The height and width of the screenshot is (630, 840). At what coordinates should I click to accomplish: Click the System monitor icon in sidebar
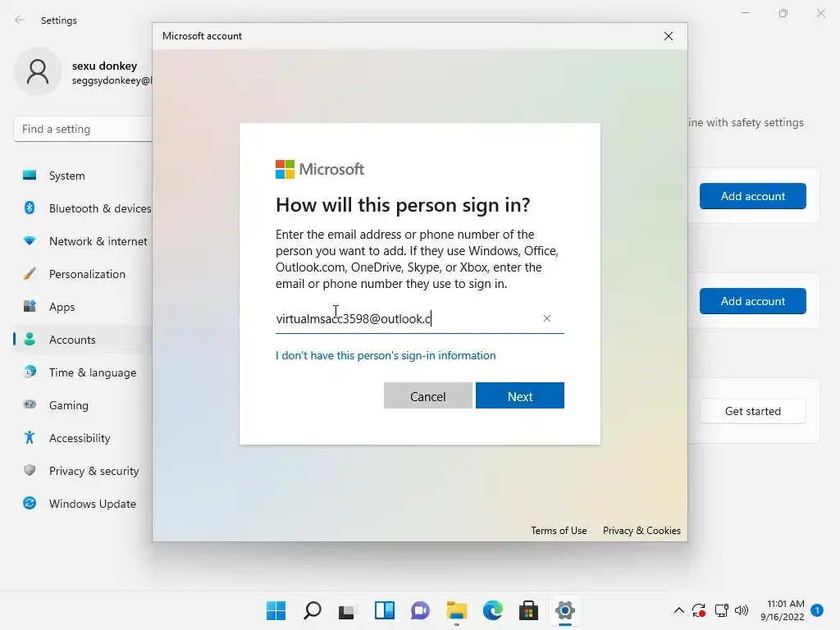pos(30,176)
